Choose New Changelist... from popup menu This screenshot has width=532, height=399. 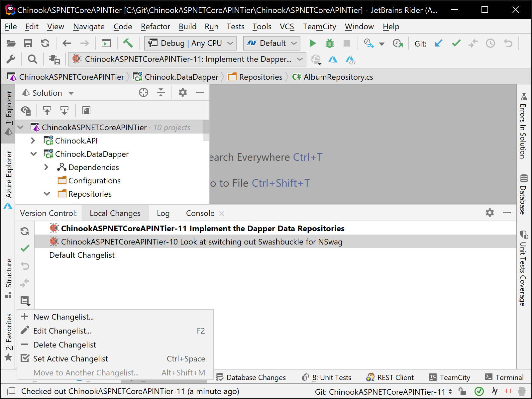click(x=115, y=317)
